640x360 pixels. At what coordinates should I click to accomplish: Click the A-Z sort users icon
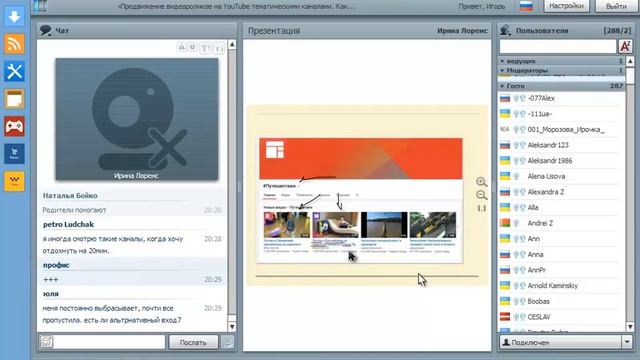coord(625,46)
